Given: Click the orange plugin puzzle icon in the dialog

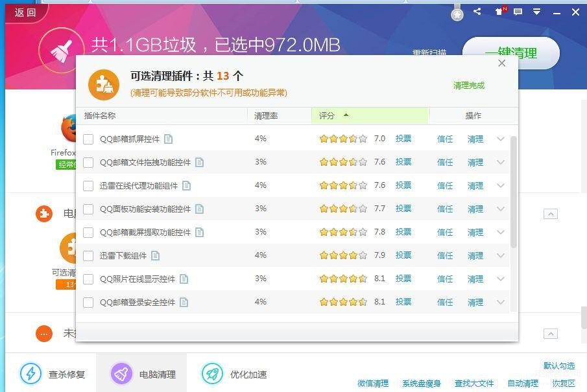Looking at the screenshot, I should [104, 85].
